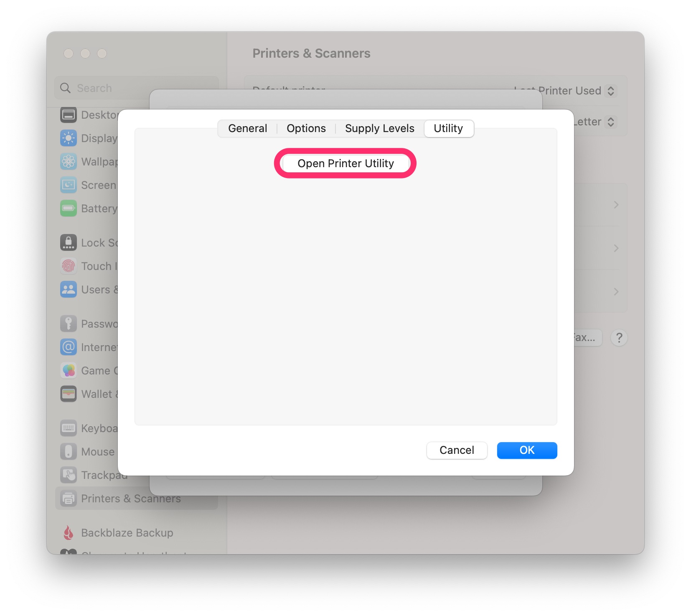Switch to the Supply Levels tab

point(380,128)
